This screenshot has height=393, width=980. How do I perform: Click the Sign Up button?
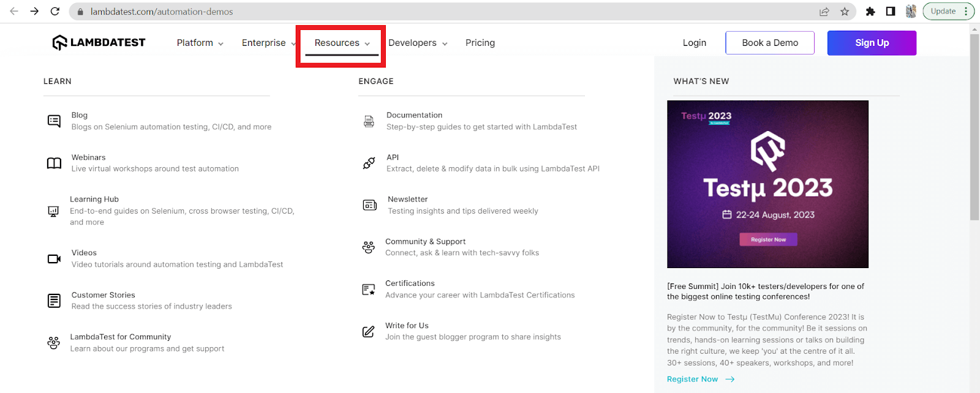click(872, 43)
